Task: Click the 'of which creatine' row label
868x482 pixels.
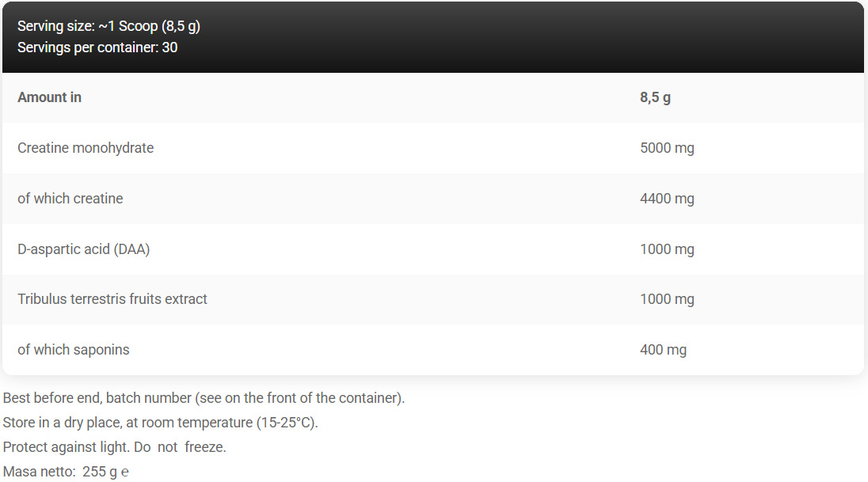Action: [x=70, y=199]
